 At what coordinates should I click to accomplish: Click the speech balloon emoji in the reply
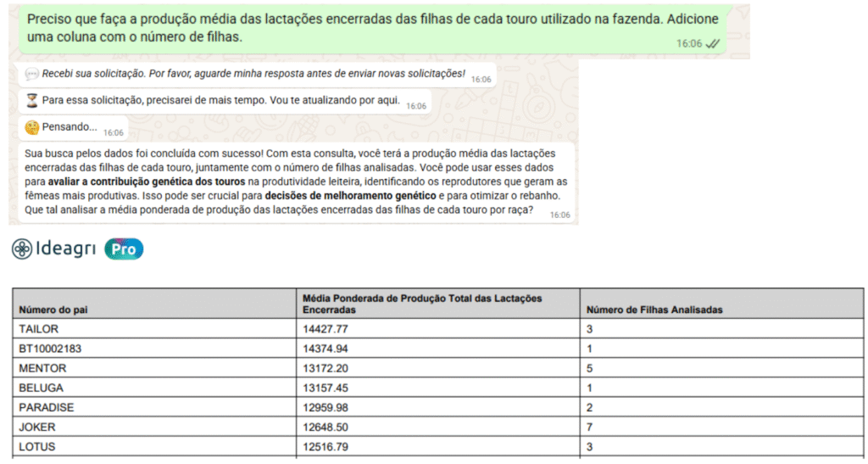coord(32,75)
